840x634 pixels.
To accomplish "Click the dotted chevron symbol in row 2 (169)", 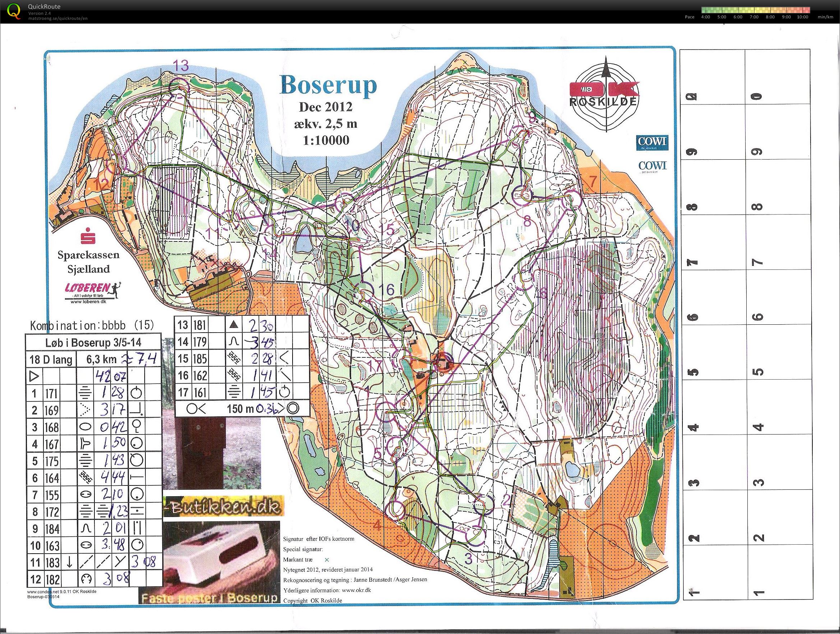I will [x=86, y=410].
